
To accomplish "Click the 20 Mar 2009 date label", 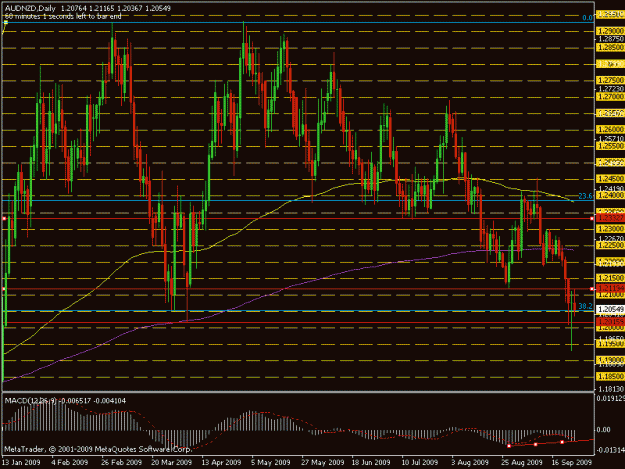I will 172,462.
